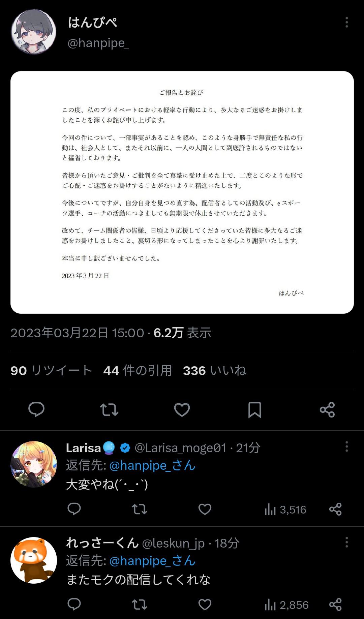
Task: Open はんぴぺ profile avatar
Action: (34, 32)
